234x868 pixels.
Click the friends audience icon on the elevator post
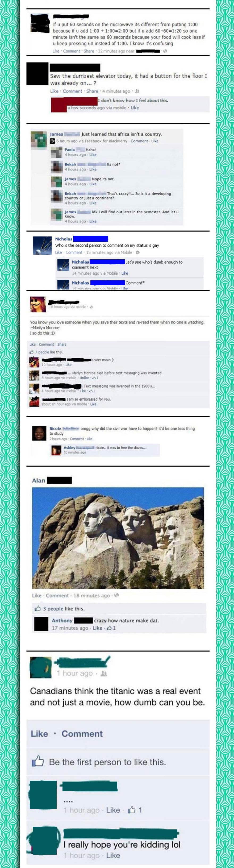click(137, 91)
